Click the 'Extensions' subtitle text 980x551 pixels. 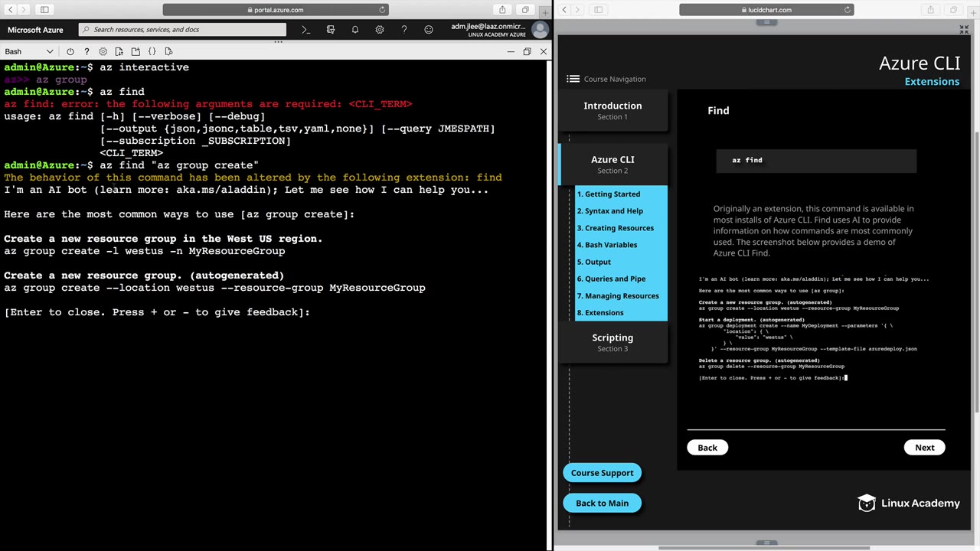[x=932, y=82]
